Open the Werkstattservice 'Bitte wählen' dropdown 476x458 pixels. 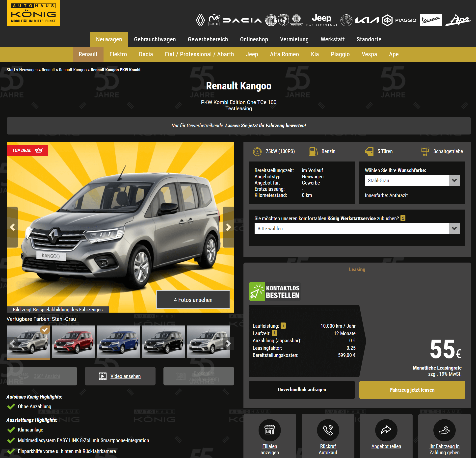(x=357, y=229)
